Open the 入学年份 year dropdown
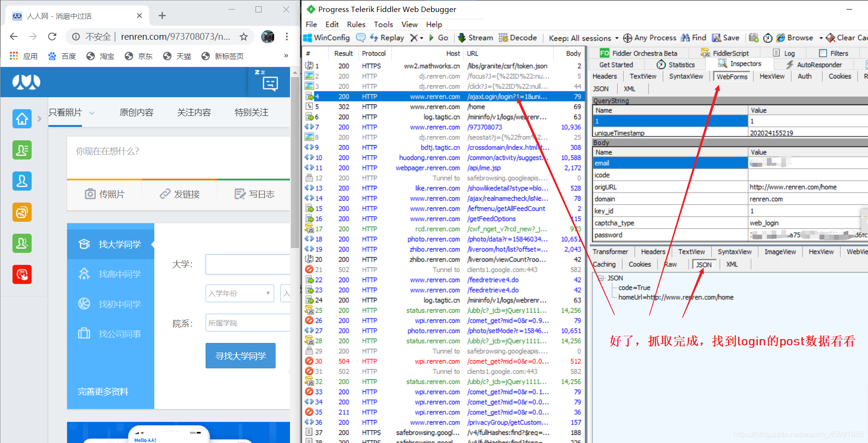868x443 pixels. 240,293
